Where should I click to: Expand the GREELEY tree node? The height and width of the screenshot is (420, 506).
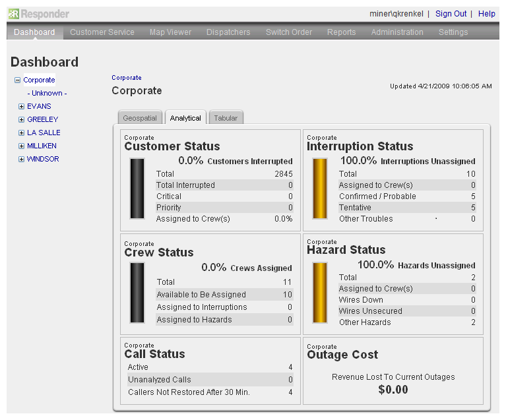(x=21, y=120)
